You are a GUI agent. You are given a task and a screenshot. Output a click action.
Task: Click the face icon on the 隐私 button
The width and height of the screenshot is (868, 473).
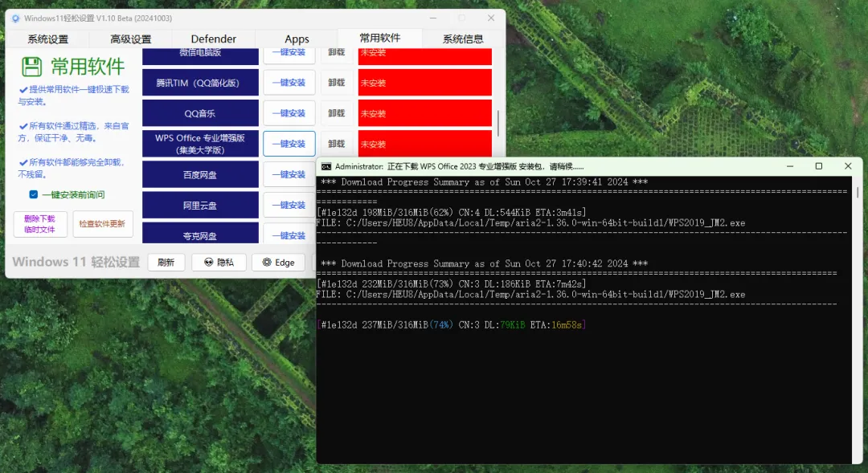pyautogui.click(x=207, y=262)
